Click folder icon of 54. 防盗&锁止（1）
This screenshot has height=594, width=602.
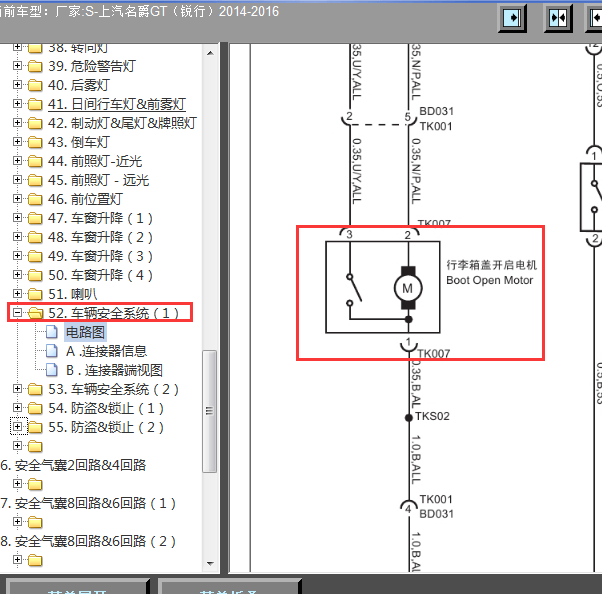(x=35, y=408)
